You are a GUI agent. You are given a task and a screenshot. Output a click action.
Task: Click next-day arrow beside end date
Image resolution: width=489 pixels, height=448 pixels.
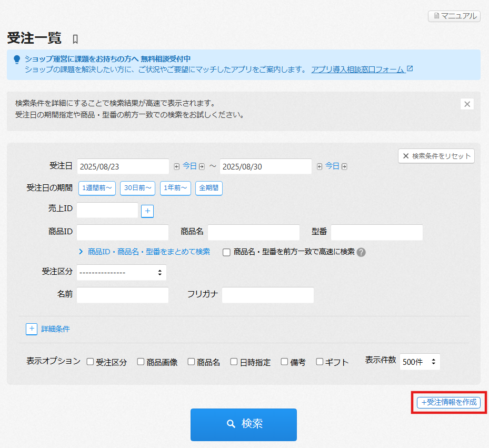pos(344,166)
